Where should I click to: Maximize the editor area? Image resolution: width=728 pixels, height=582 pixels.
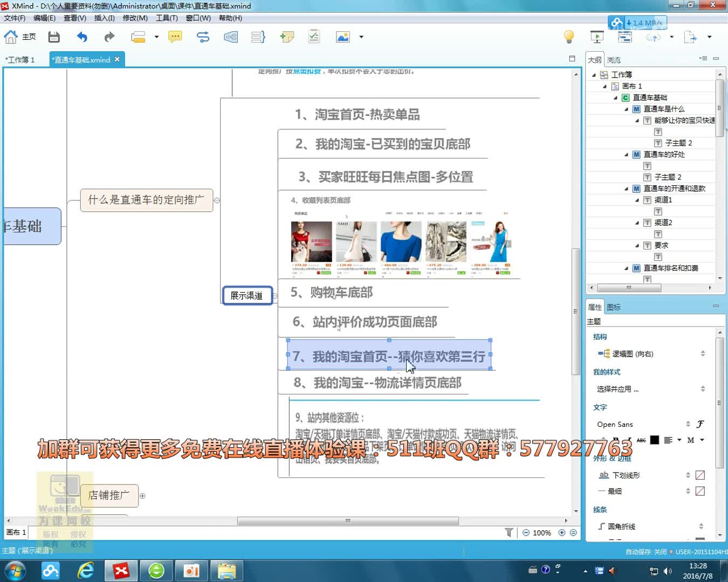[572, 58]
